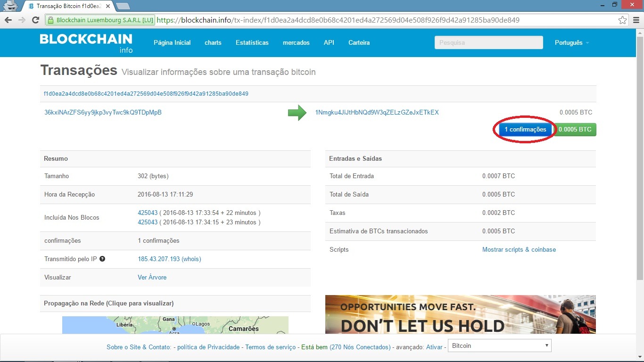Expand the Bitcoin currency combo box
Screen dimensions: 644x362
tap(499, 346)
